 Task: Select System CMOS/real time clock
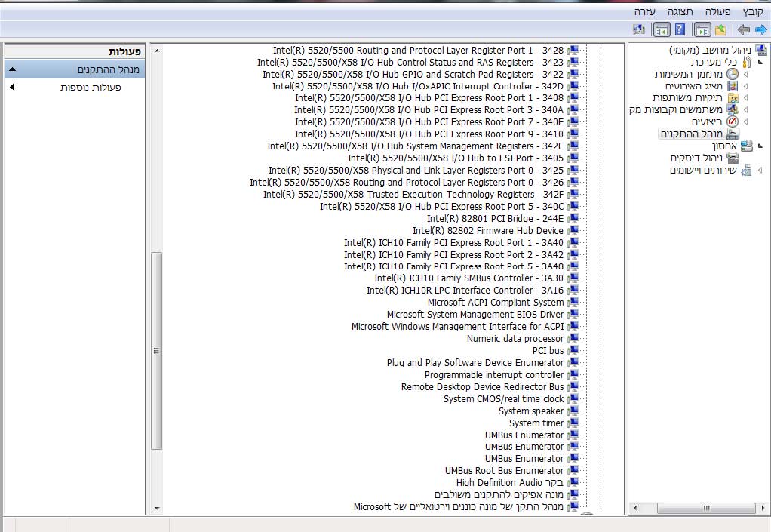[x=503, y=398]
